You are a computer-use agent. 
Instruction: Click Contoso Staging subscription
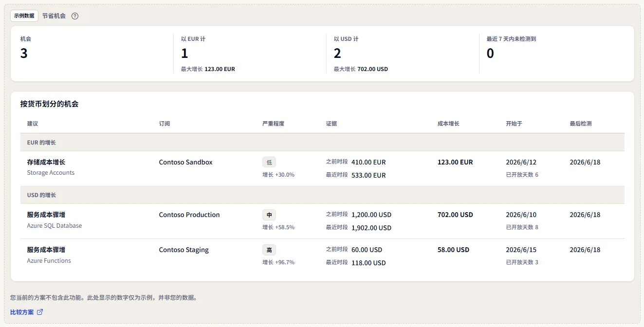point(184,250)
